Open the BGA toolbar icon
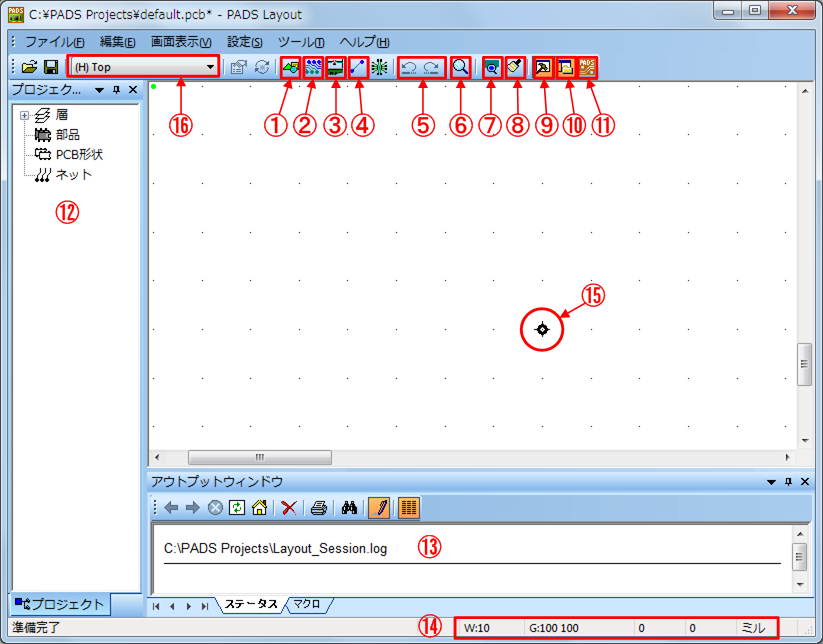The height and width of the screenshot is (644, 823). coord(379,67)
